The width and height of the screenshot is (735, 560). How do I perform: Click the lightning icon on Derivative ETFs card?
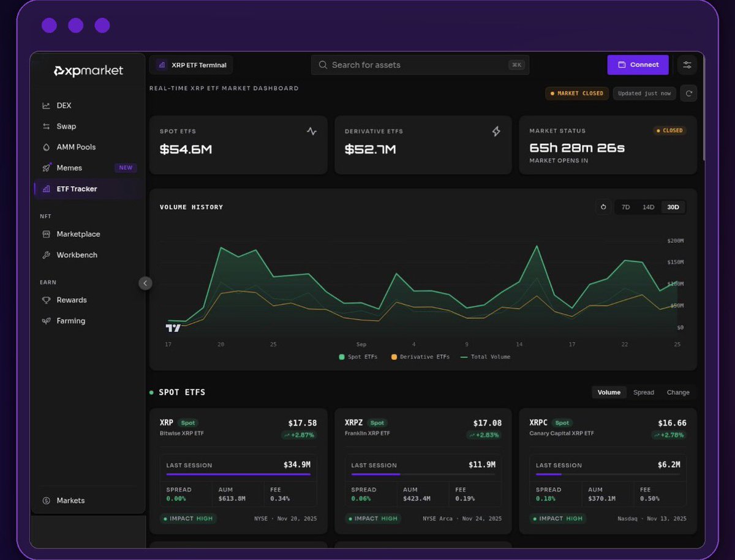coord(496,131)
